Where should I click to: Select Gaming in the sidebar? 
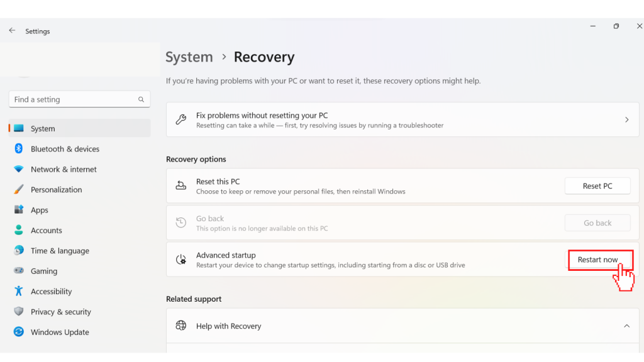pos(80,271)
